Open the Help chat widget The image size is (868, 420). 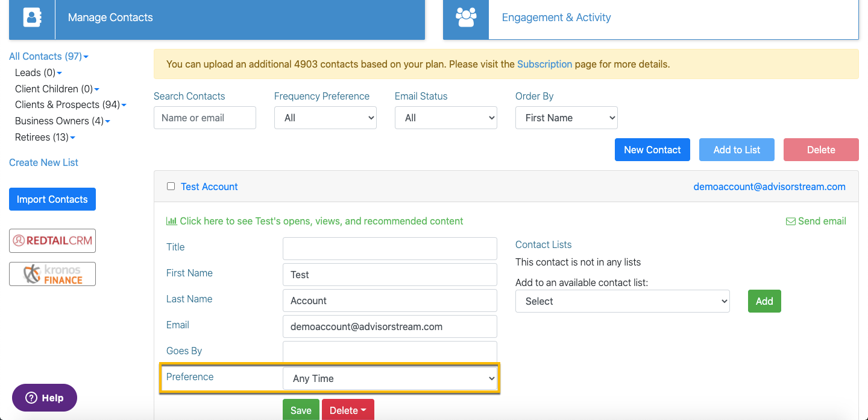(x=45, y=398)
